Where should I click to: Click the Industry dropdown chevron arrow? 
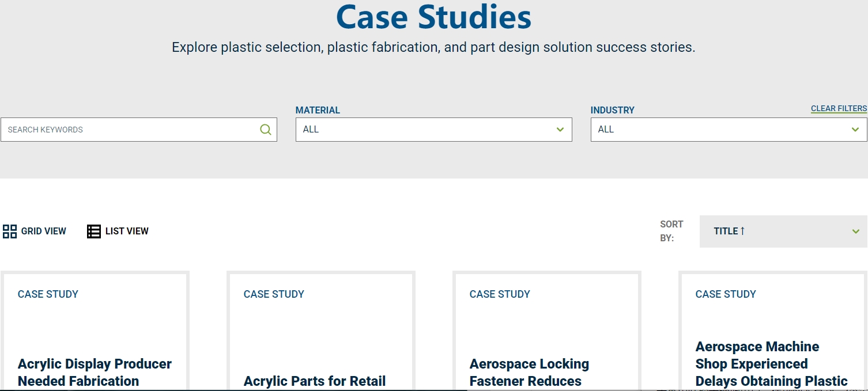point(855,130)
